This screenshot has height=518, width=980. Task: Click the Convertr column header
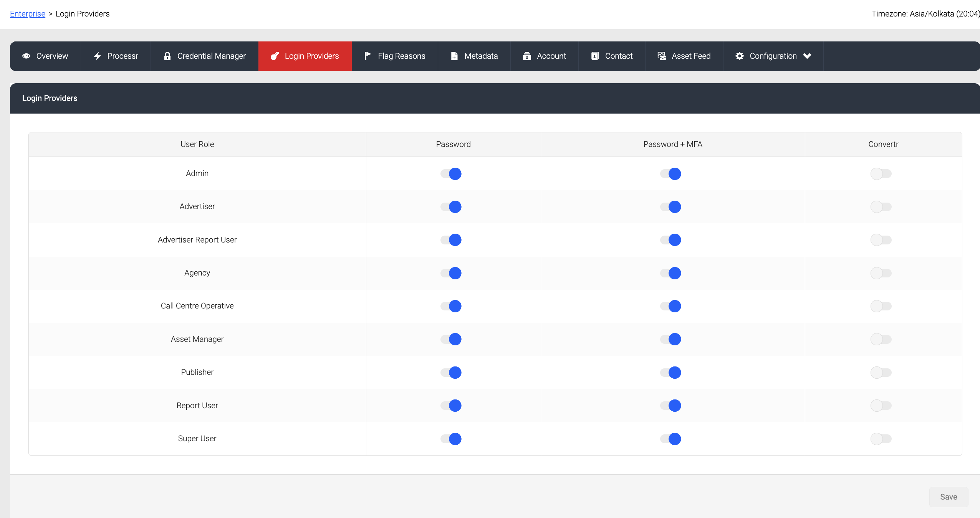[884, 144]
